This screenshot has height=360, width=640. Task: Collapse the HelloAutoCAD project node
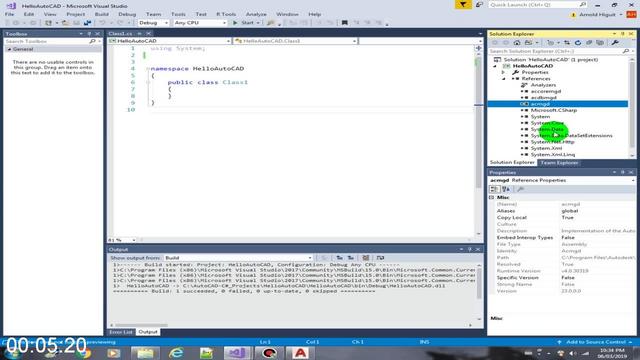[495, 66]
